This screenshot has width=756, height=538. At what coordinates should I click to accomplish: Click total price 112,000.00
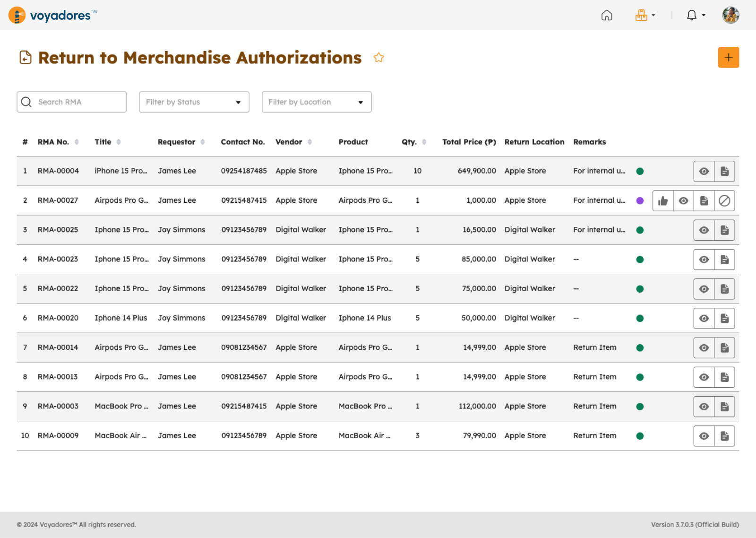477,406
